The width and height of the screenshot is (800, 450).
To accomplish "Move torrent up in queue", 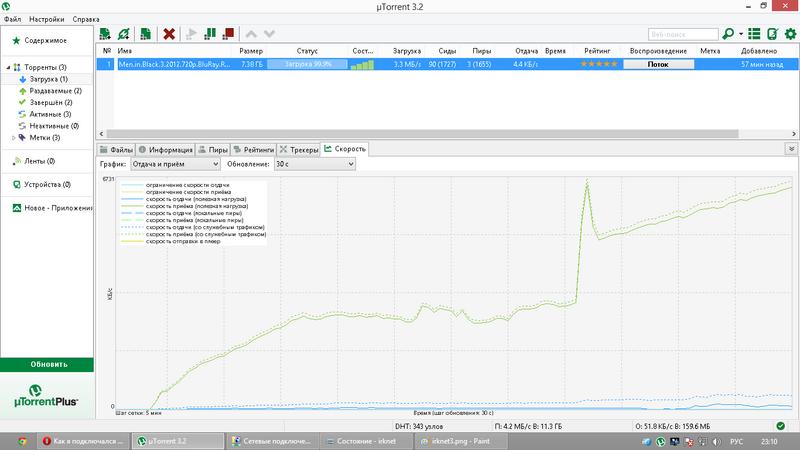I will pos(251,34).
